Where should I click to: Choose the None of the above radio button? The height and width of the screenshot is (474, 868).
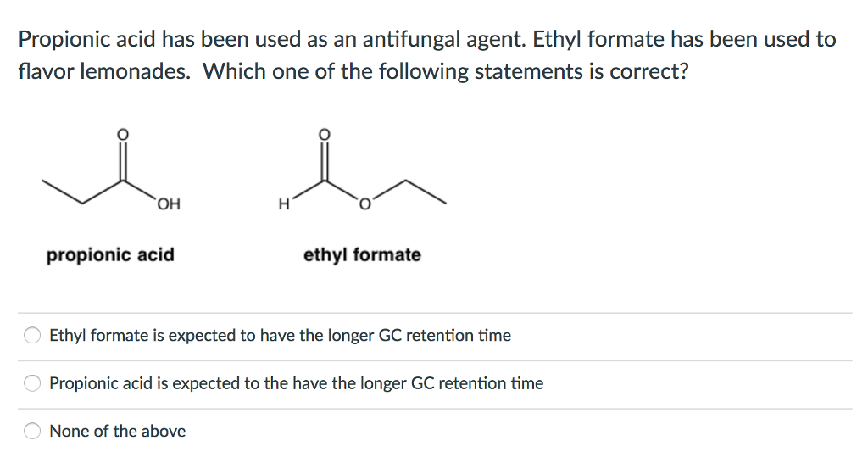pos(32,431)
